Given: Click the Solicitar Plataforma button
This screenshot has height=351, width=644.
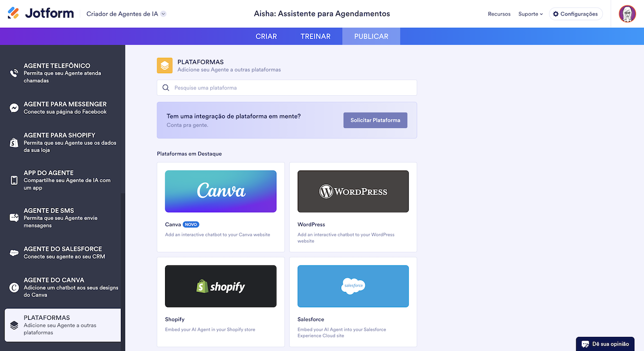Looking at the screenshot, I should [375, 120].
